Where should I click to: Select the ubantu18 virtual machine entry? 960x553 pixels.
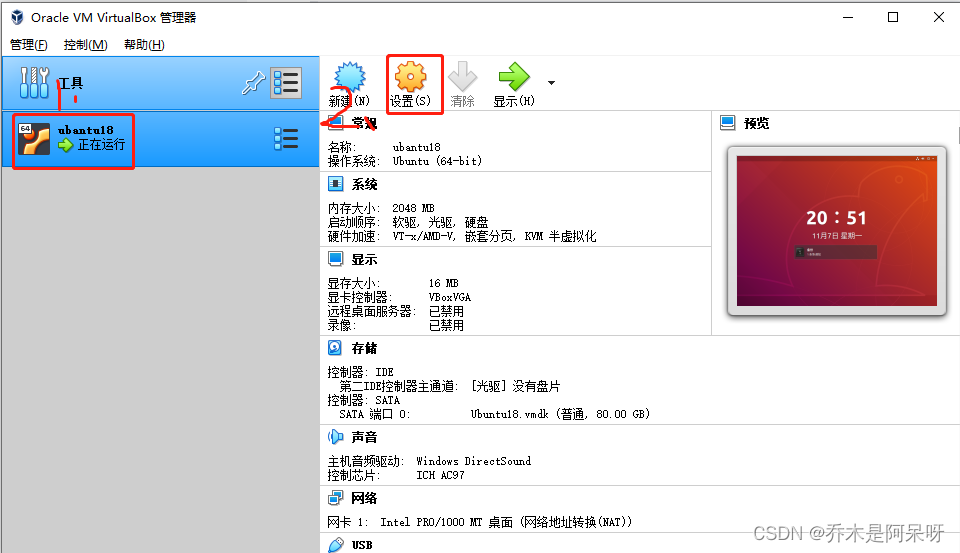pyautogui.click(x=160, y=139)
